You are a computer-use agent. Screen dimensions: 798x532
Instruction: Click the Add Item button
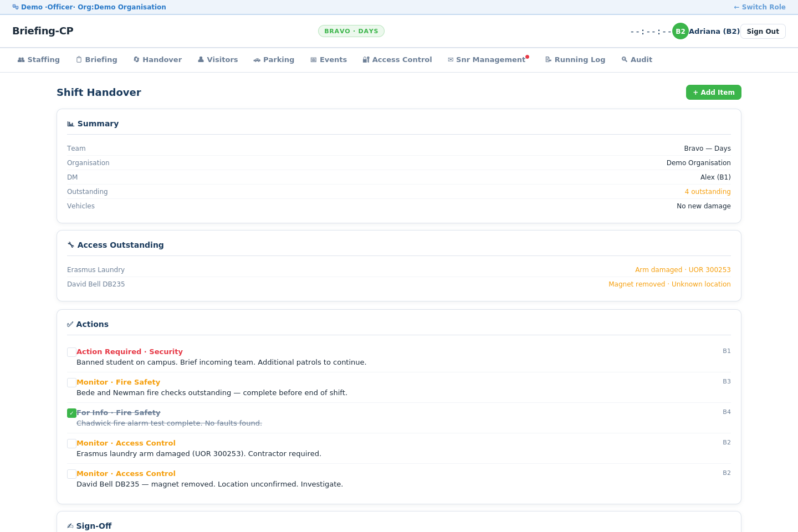(x=714, y=93)
